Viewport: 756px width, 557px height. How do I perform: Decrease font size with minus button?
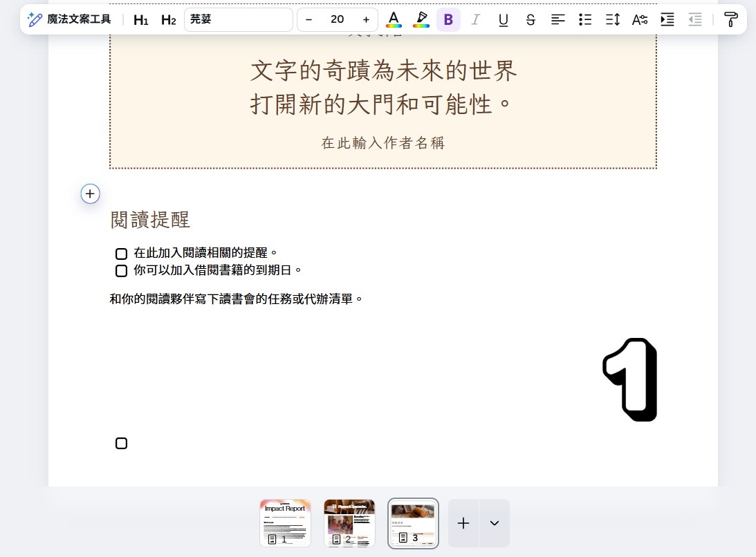point(309,20)
